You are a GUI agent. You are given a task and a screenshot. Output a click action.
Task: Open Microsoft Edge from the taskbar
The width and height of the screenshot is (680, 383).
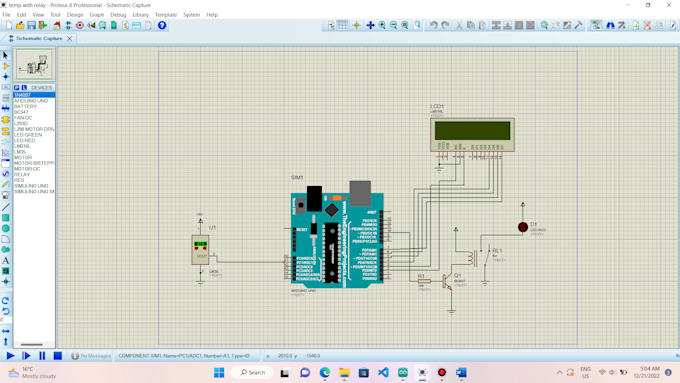click(324, 373)
